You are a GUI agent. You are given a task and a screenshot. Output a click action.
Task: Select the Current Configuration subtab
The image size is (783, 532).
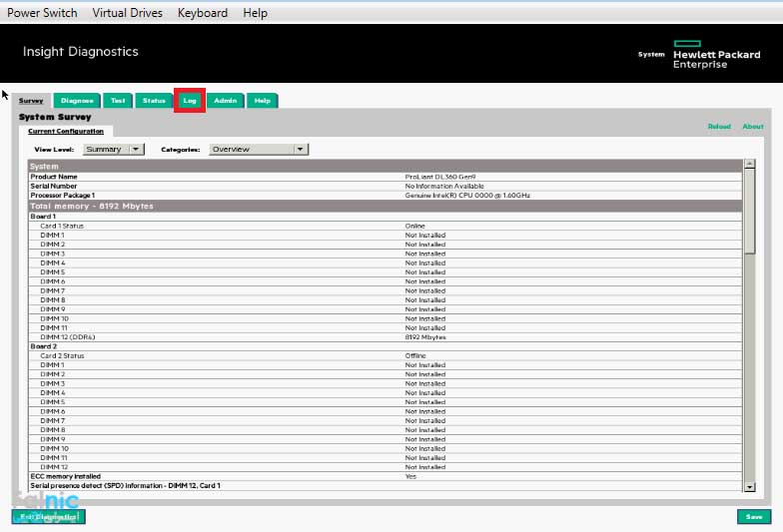click(x=66, y=131)
